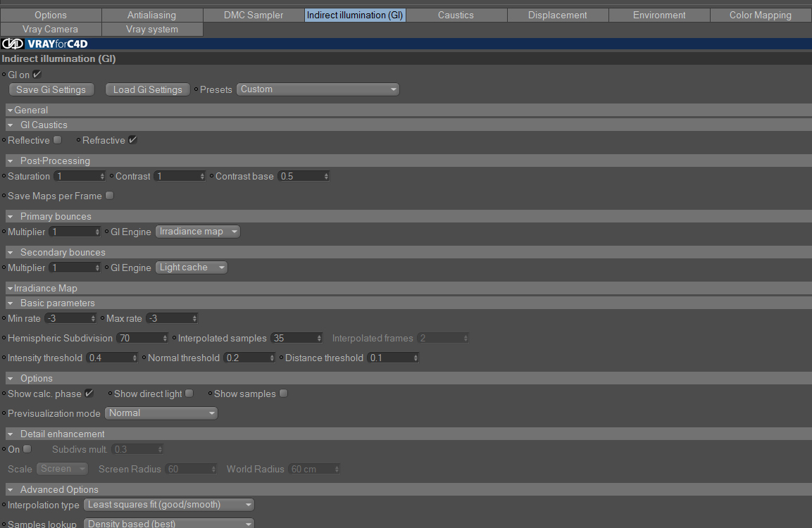Click the Hemispheric Subdivision stepper arrows

point(165,339)
